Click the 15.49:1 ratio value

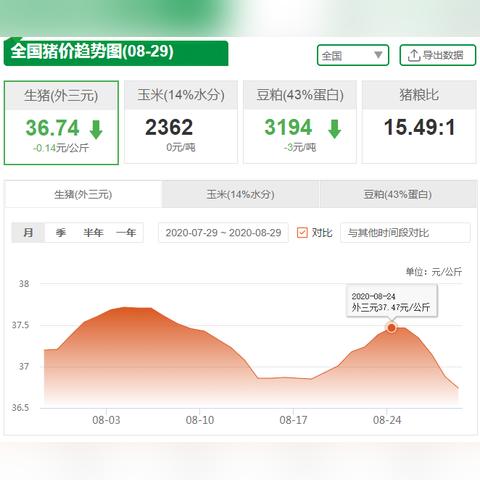coord(419,127)
